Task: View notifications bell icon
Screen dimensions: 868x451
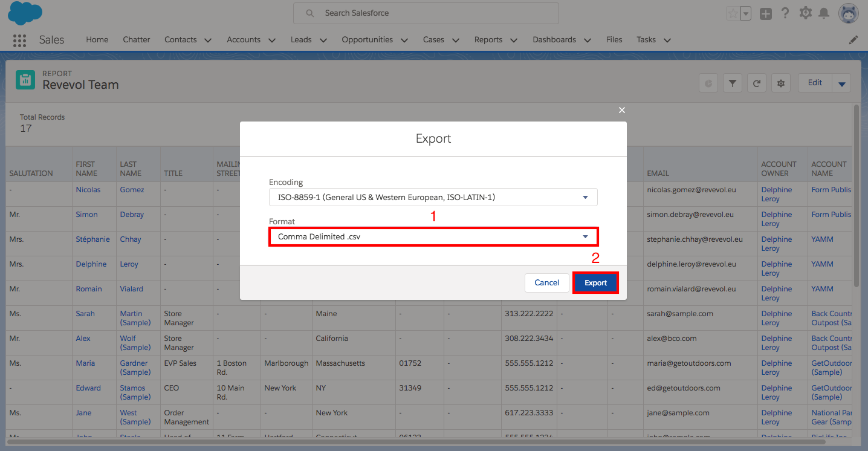Action: pyautogui.click(x=824, y=13)
